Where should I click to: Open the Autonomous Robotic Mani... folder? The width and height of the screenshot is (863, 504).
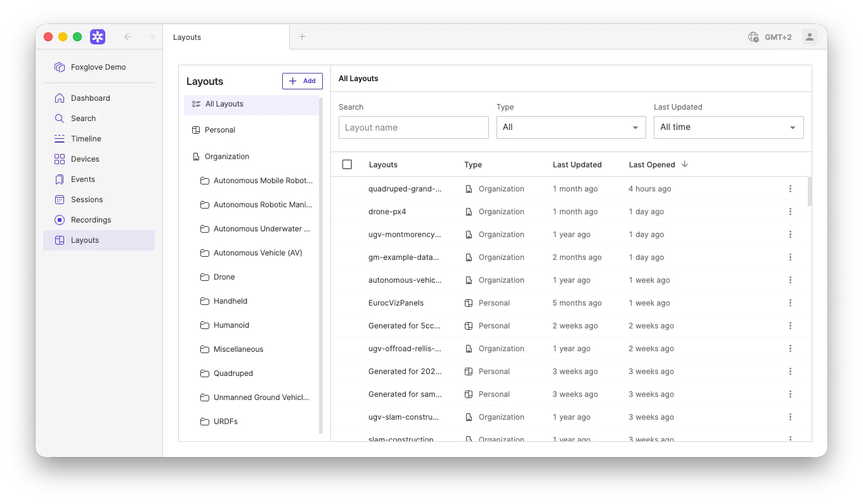[256, 205]
